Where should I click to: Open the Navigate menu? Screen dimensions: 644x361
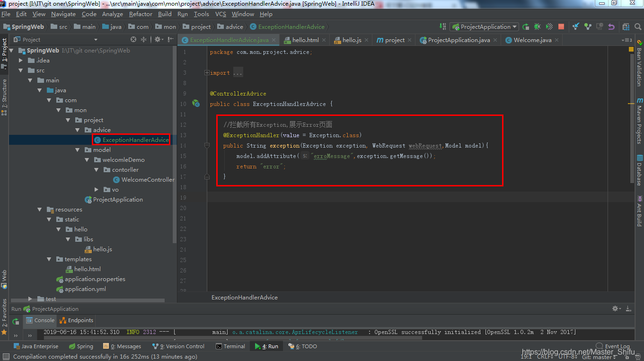pos(63,14)
